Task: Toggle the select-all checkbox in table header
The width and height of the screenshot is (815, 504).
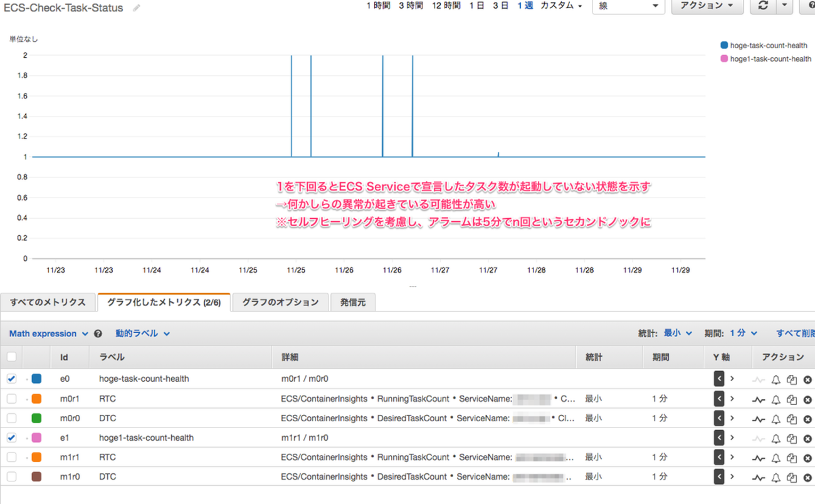Action: pyautogui.click(x=11, y=357)
